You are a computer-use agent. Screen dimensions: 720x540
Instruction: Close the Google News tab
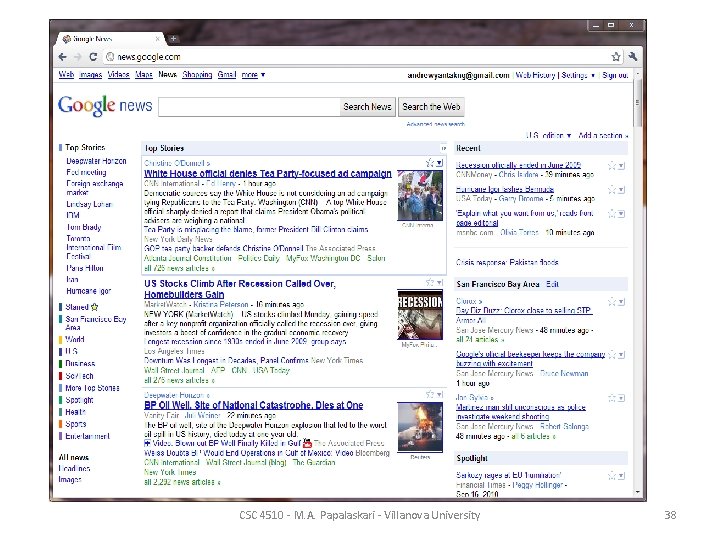pyautogui.click(x=158, y=39)
